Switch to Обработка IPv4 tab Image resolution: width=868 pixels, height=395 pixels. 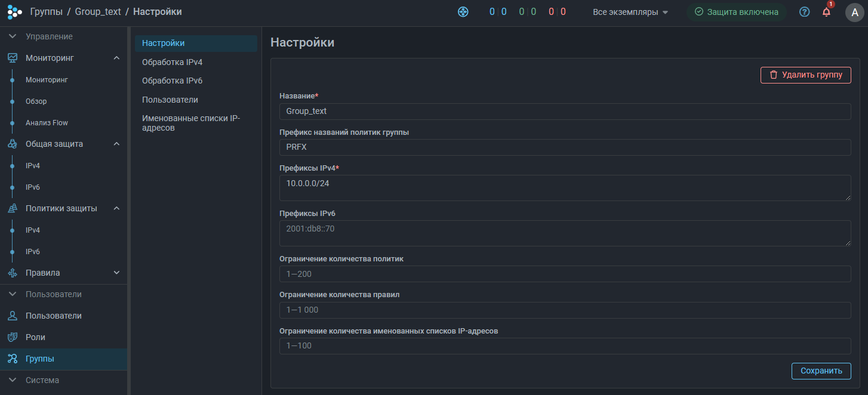click(173, 62)
